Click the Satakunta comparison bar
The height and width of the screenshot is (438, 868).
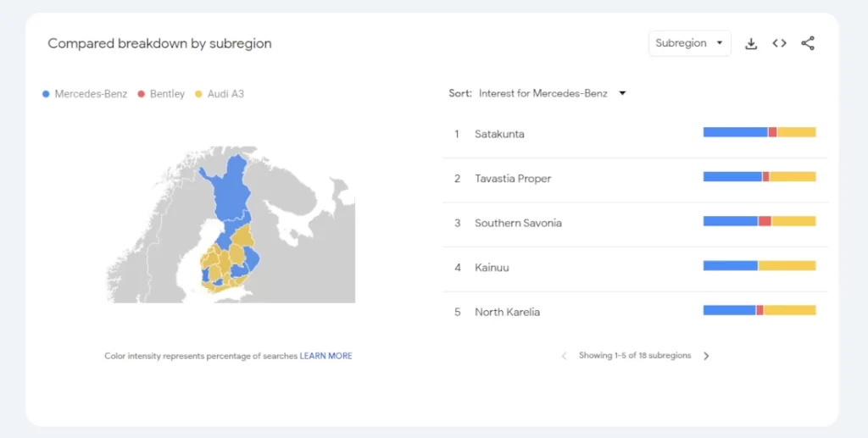point(759,132)
